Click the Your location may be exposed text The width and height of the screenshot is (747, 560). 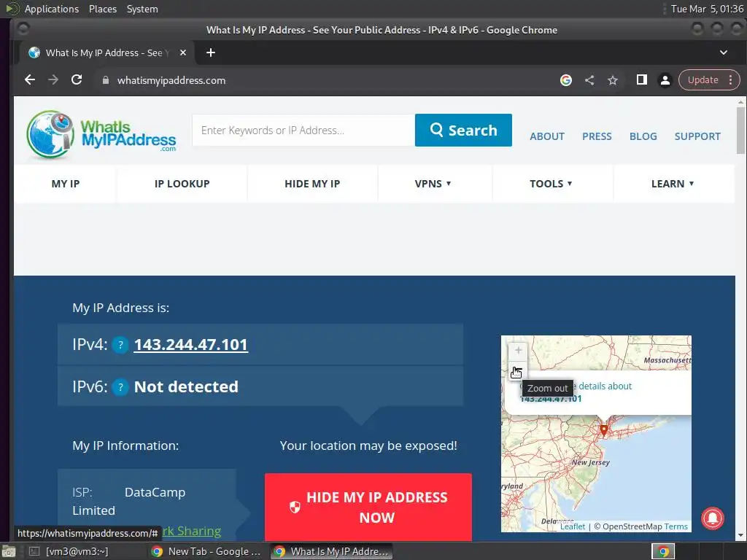368,446
